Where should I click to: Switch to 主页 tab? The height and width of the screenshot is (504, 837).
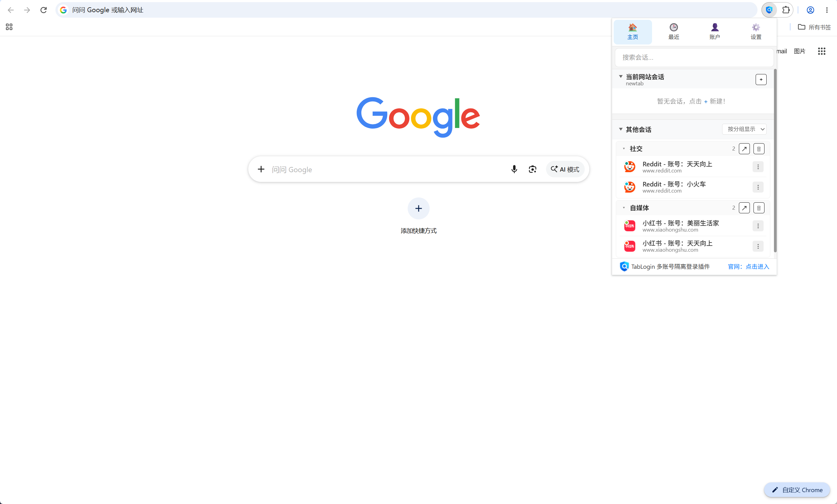pos(633,32)
